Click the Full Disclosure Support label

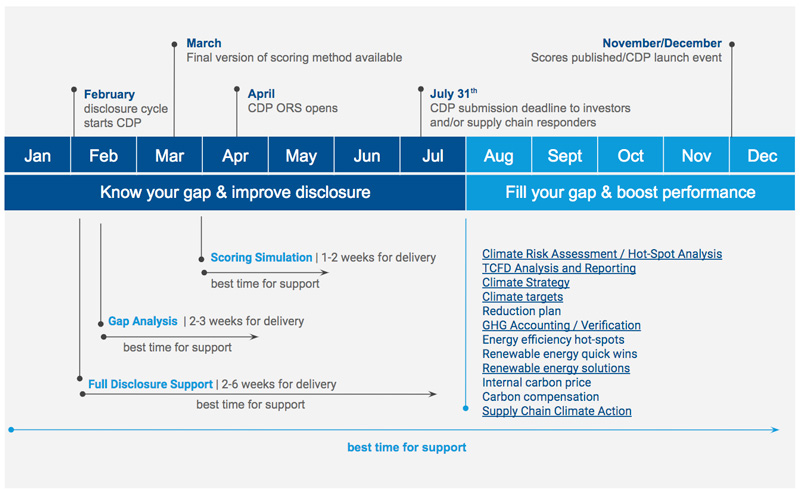pos(150,384)
